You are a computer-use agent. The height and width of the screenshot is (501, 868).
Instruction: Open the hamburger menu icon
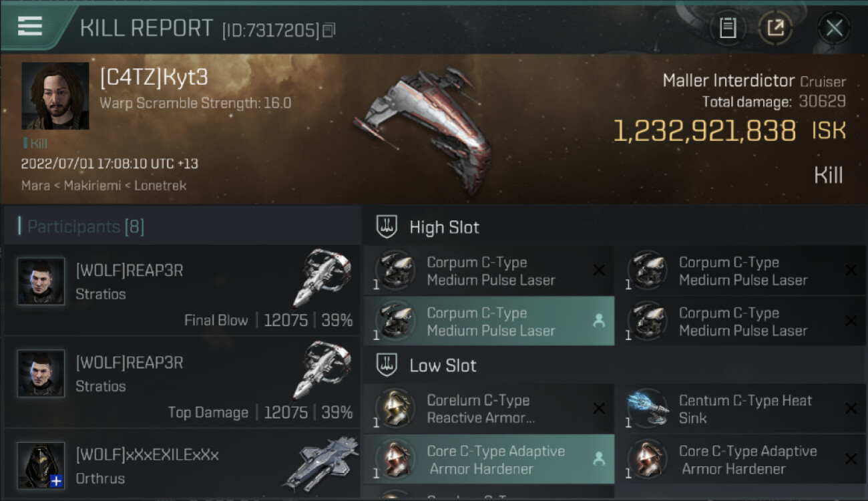coord(30,26)
